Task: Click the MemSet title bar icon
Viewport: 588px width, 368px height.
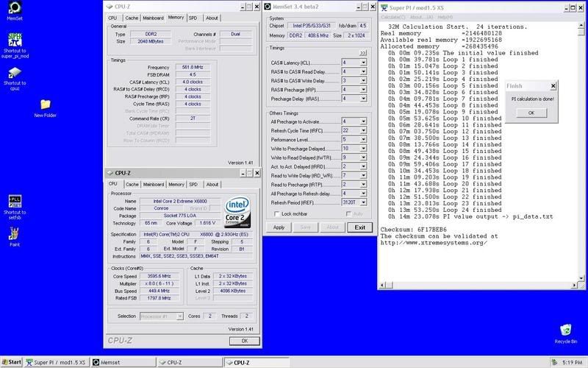Action: (x=268, y=7)
